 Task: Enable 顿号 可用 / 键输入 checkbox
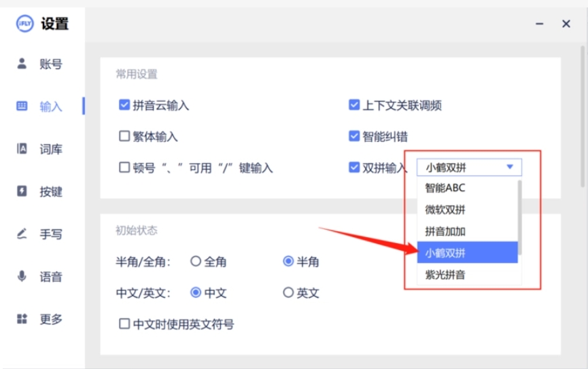click(124, 167)
